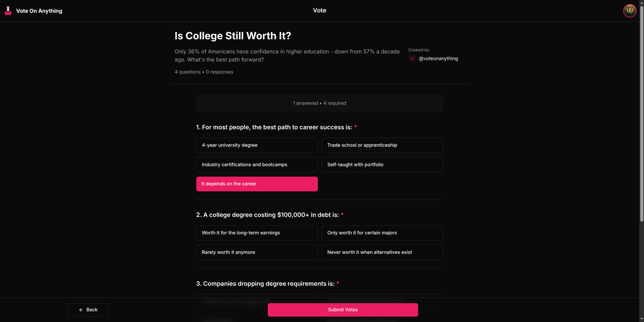Click the Vote tab in header
This screenshot has width=644, height=322.
[319, 10]
